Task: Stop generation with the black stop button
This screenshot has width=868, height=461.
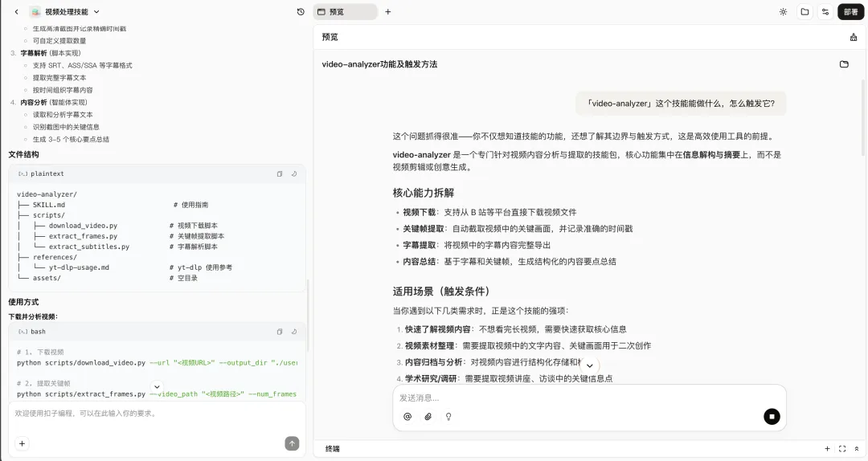Action: click(772, 416)
